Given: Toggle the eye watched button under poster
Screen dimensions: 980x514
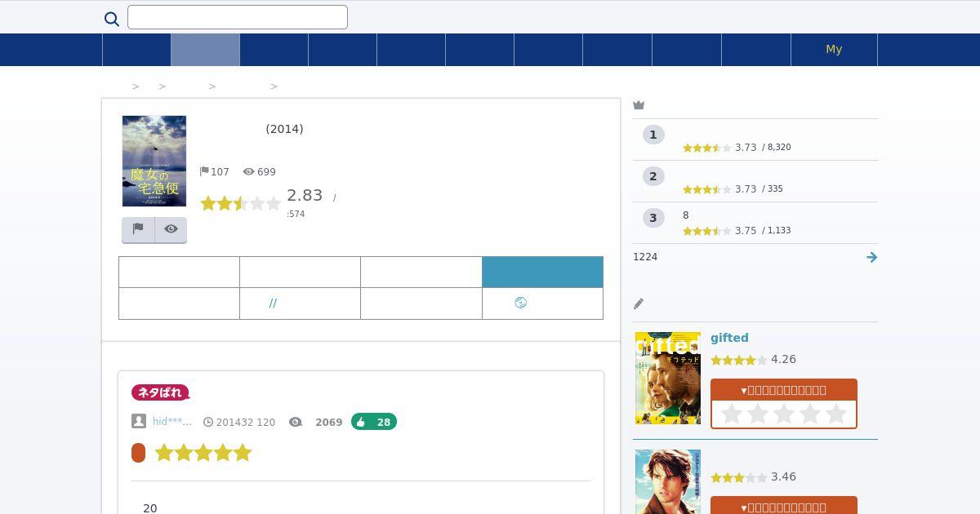Looking at the screenshot, I should [x=171, y=229].
